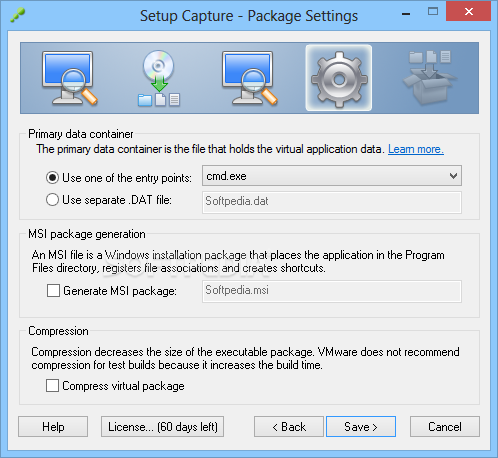Click the first prescan monitor step icon
The width and height of the screenshot is (498, 458).
[70, 78]
